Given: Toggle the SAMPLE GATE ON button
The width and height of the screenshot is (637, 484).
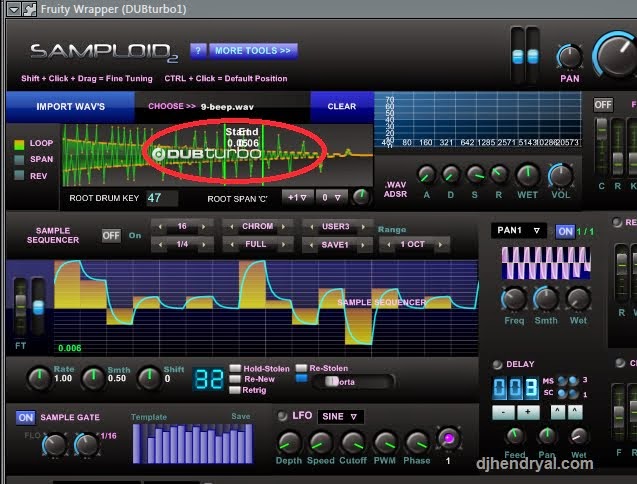Looking at the screenshot, I should [26, 417].
